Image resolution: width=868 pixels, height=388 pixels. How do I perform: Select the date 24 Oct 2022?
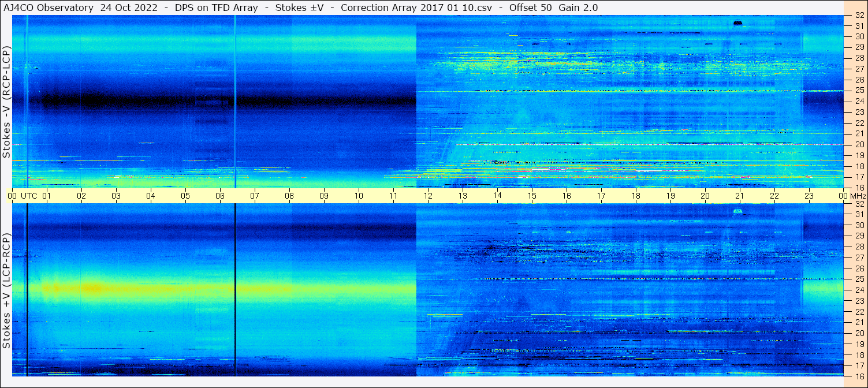(x=130, y=8)
